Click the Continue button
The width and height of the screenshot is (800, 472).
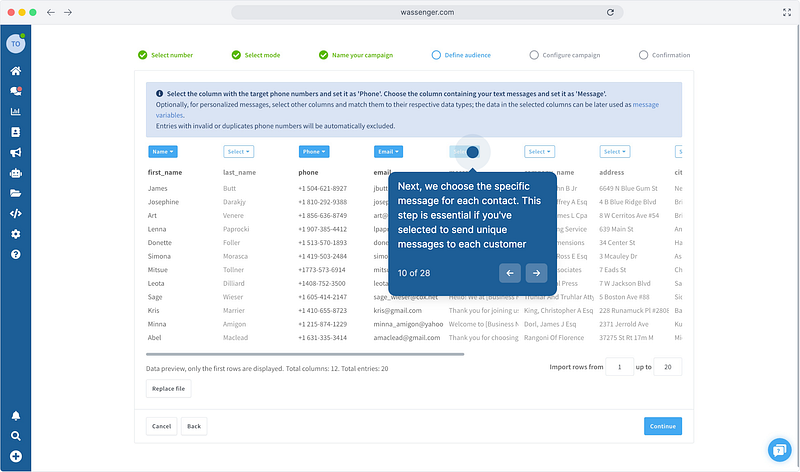point(662,426)
